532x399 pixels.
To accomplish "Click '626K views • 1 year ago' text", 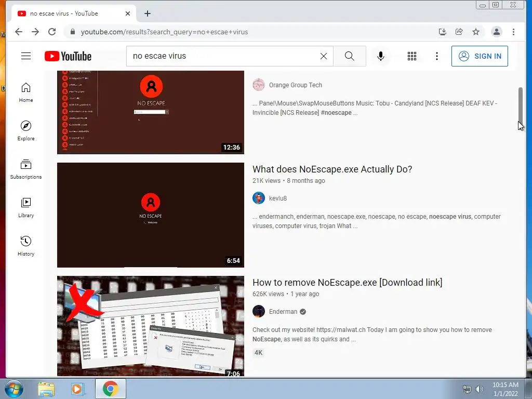I will 286,294.
